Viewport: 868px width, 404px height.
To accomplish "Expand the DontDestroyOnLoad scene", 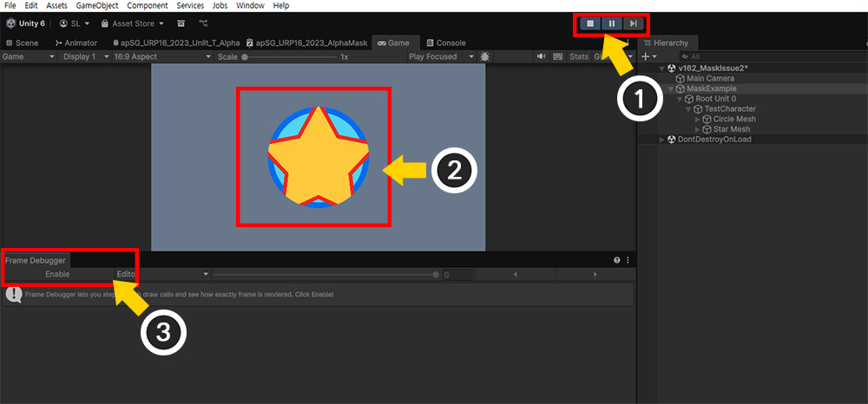I will tap(661, 140).
